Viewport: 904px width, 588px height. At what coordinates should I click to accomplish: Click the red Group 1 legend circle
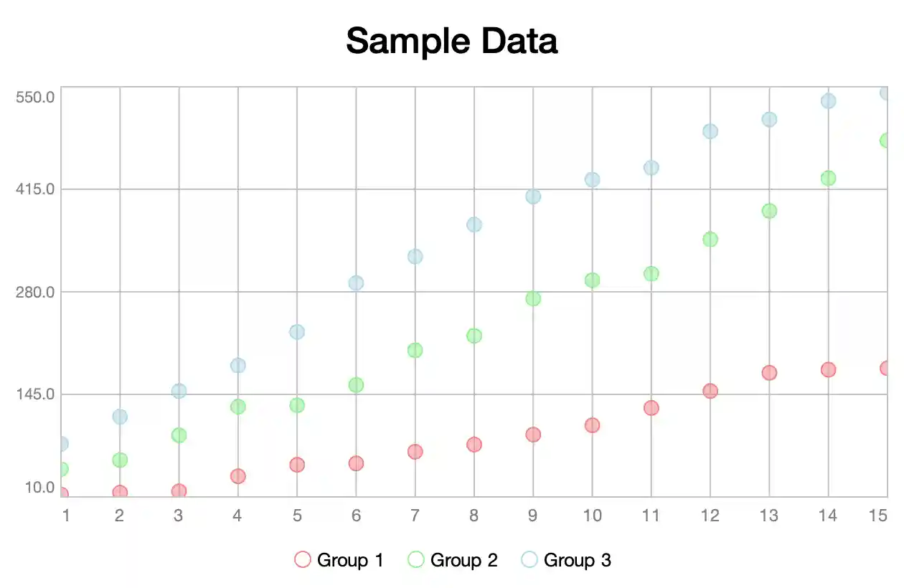pos(303,560)
